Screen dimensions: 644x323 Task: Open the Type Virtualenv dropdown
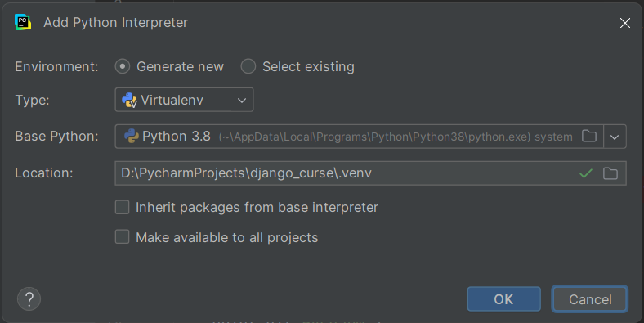tap(184, 100)
